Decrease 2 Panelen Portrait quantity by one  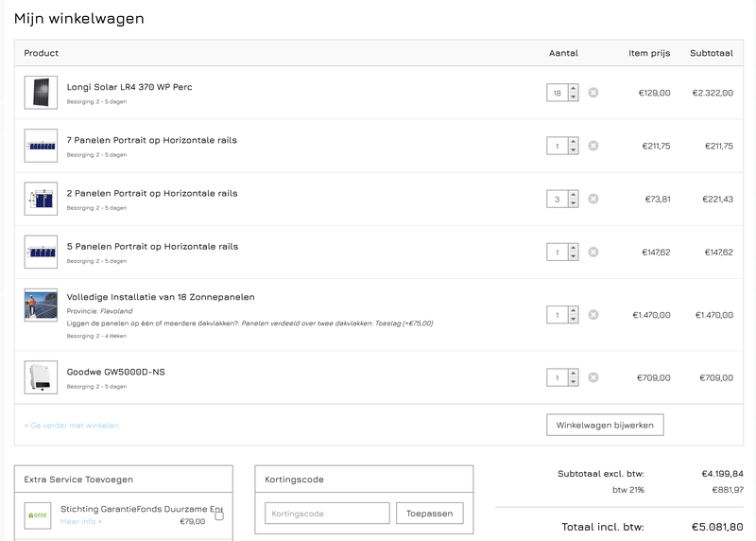[x=573, y=203]
